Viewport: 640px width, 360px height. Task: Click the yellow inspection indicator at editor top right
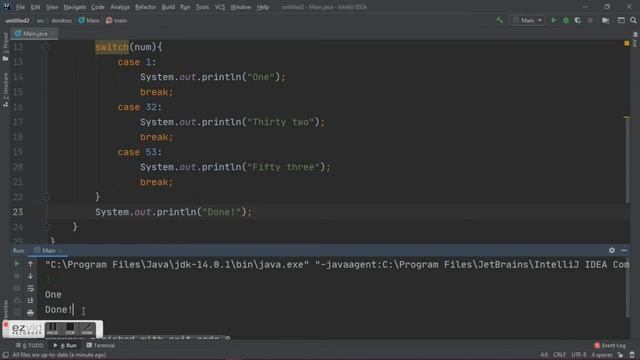pyautogui.click(x=627, y=43)
